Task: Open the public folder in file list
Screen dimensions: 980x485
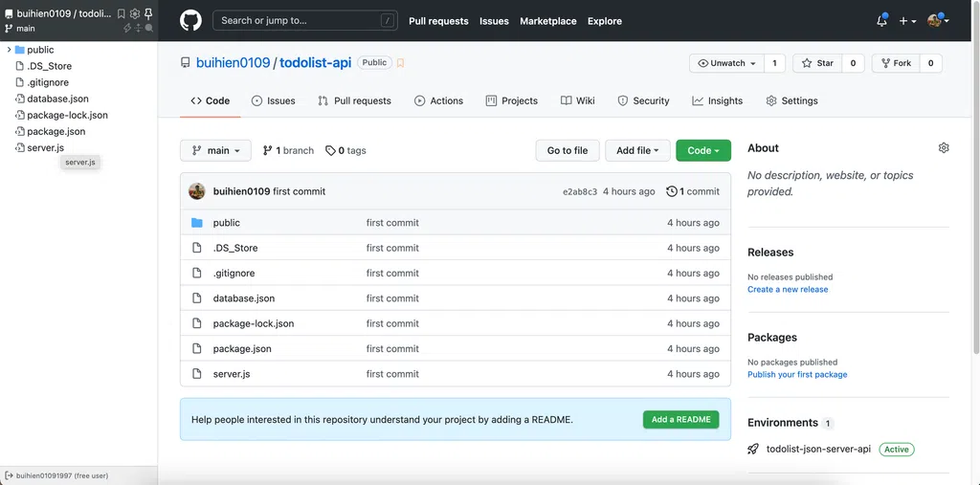Action: click(226, 223)
